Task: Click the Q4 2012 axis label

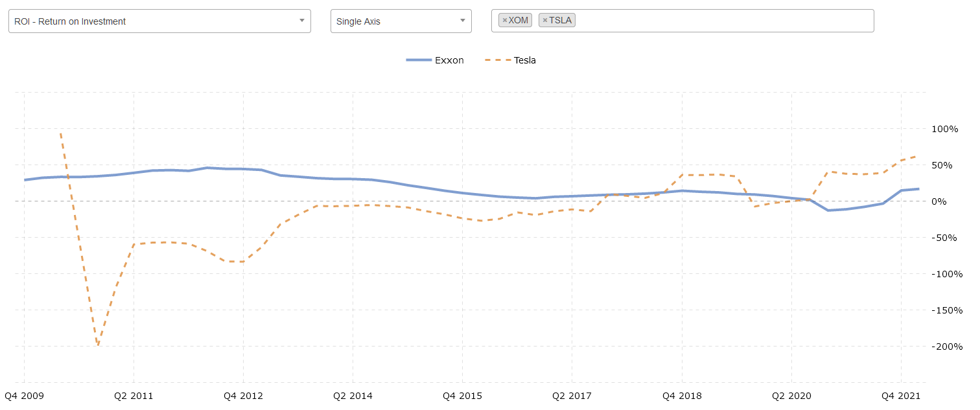Action: (243, 396)
